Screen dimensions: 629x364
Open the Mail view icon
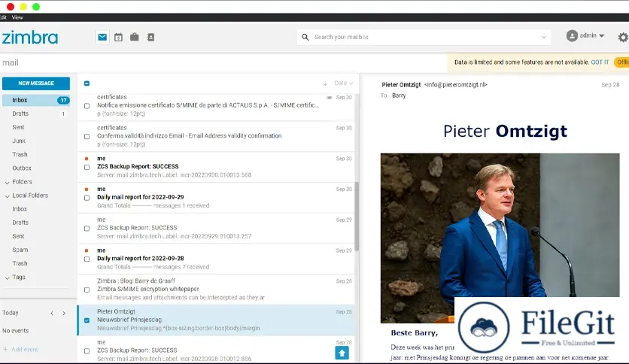[102, 38]
